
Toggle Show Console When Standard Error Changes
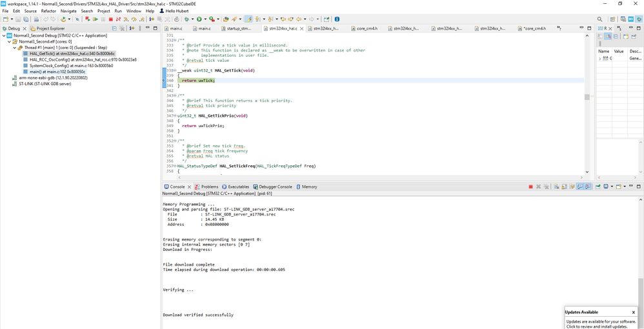(588, 186)
